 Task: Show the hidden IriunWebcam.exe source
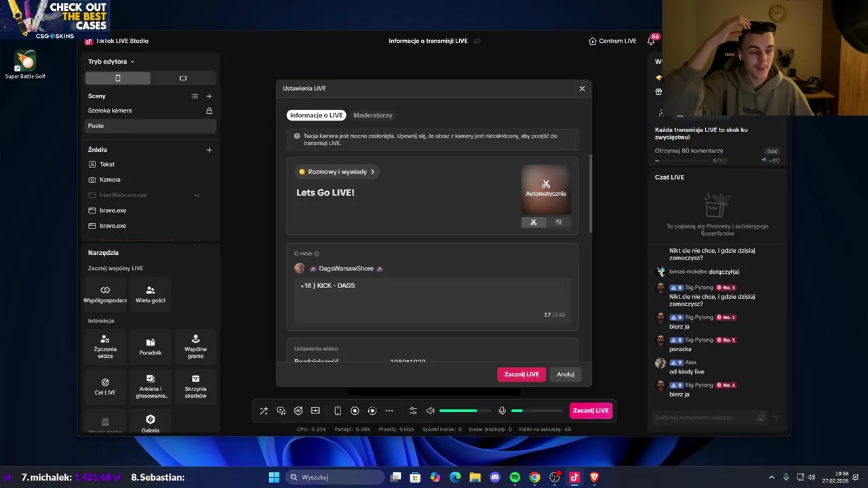click(x=197, y=195)
